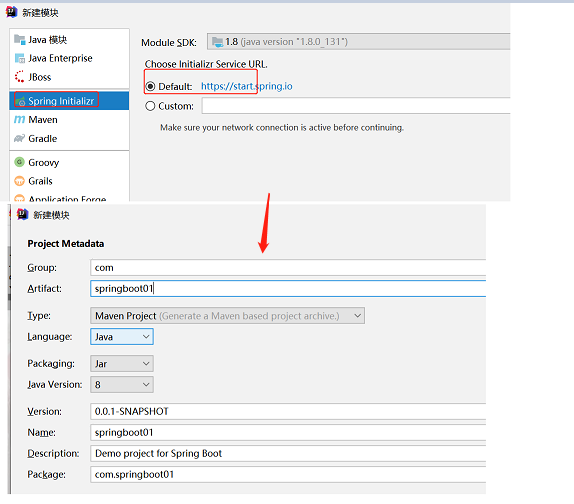This screenshot has width=574, height=504.
Task: Click the network connection notice text
Action: [x=282, y=127]
